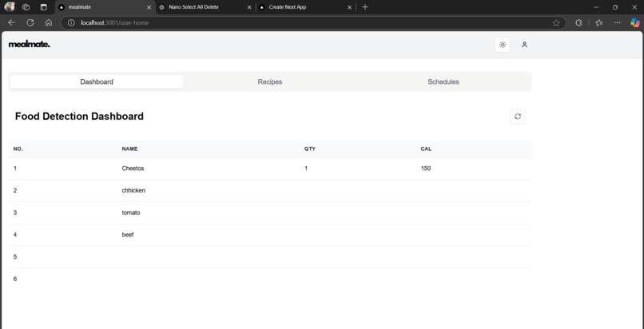
Task: Switch to the Schedules tab
Action: pos(443,81)
